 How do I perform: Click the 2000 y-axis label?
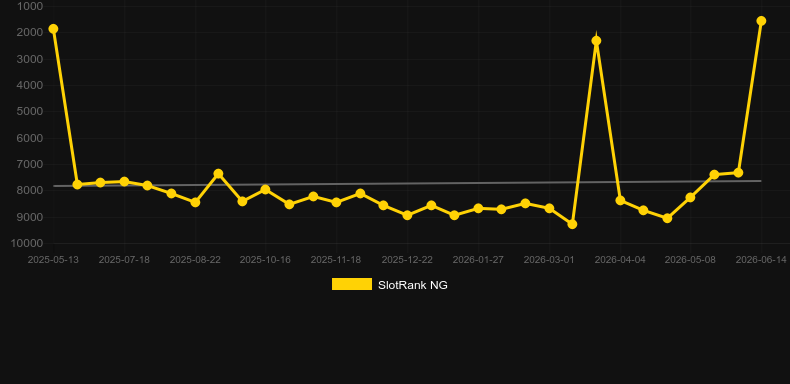click(30, 32)
